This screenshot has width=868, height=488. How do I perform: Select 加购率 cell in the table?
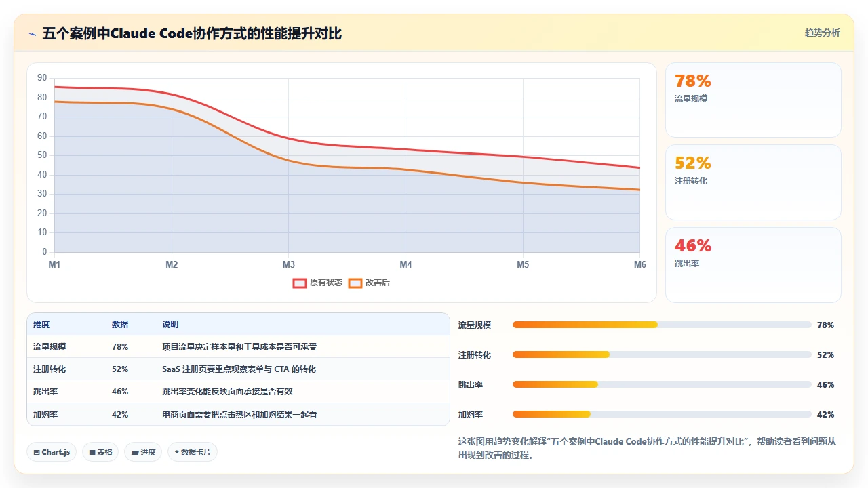[45, 415]
